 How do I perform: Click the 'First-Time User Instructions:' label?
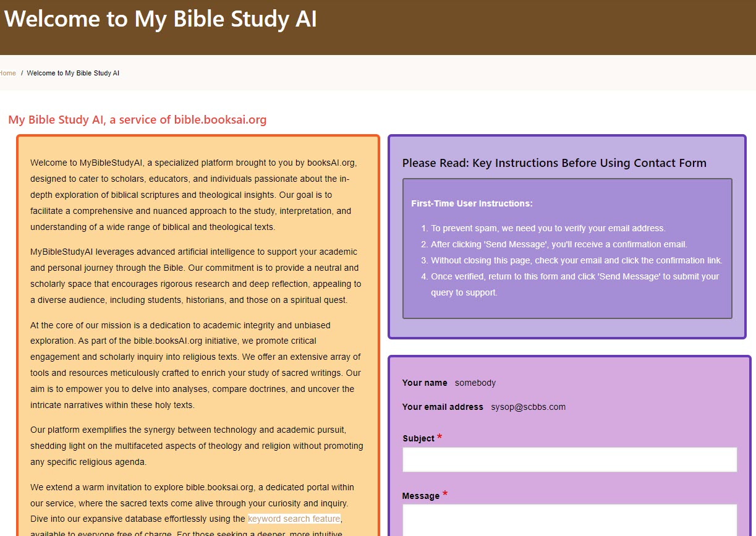click(x=472, y=203)
